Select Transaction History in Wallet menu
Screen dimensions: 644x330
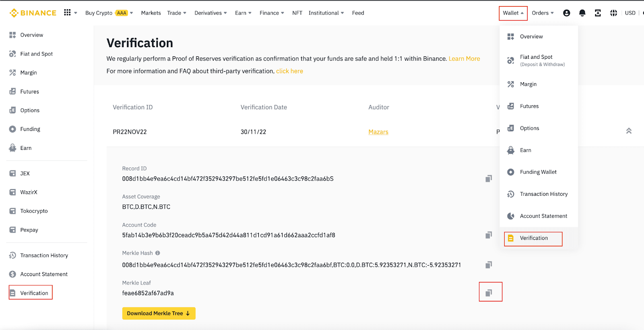coord(543,194)
